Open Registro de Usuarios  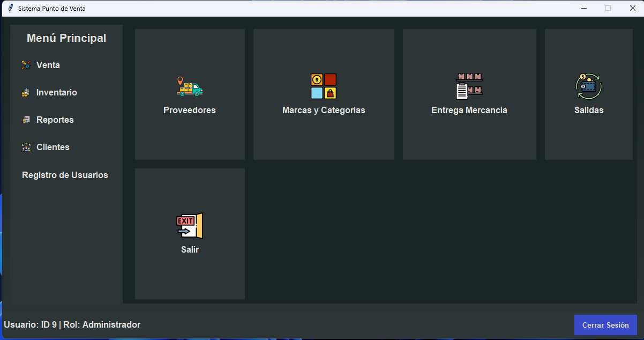(65, 175)
